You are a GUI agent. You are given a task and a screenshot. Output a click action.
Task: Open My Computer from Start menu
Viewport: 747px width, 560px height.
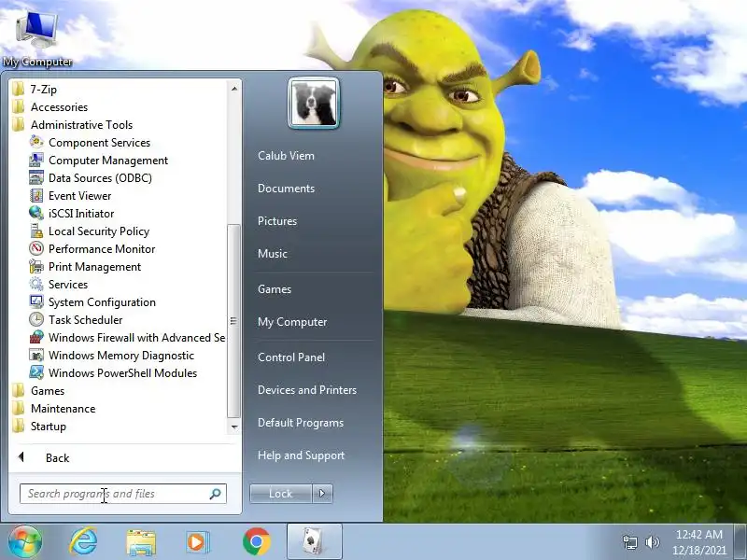(x=292, y=322)
